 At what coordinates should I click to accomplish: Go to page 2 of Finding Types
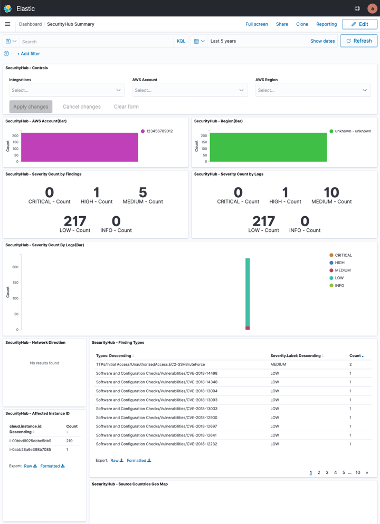pyautogui.click(x=319, y=473)
